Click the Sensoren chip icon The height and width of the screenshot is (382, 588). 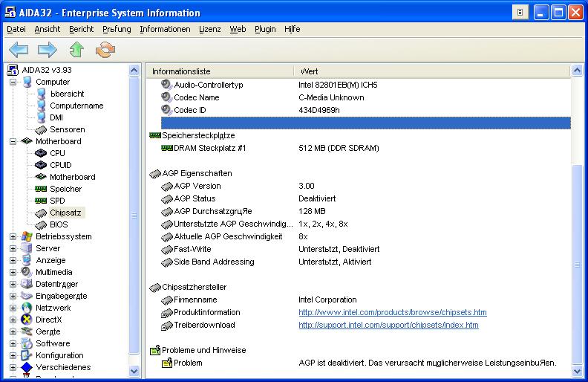[41, 130]
